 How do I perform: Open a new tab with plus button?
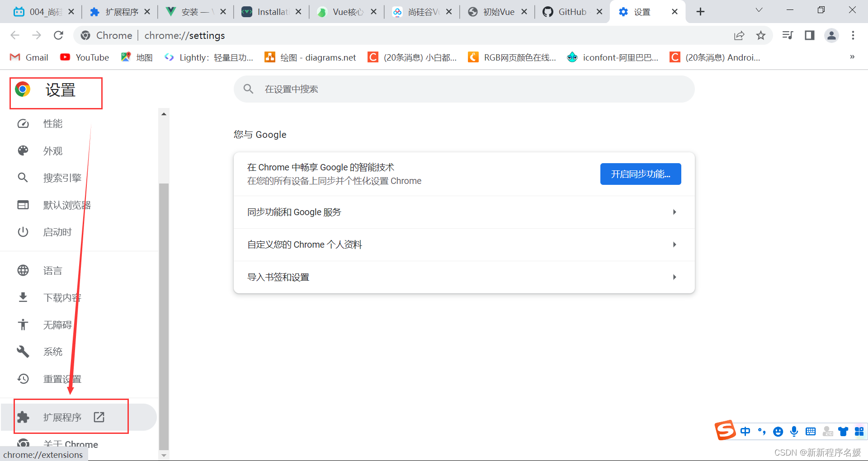coord(700,12)
